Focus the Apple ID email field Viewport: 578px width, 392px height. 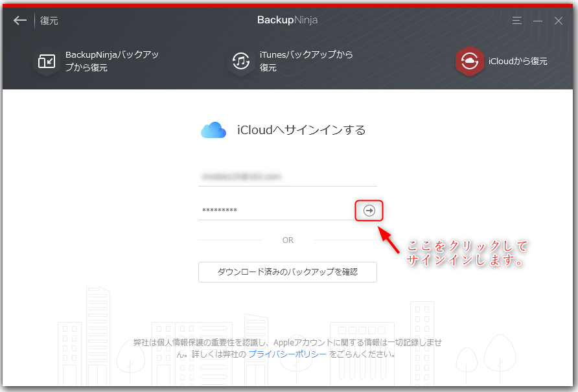point(288,177)
